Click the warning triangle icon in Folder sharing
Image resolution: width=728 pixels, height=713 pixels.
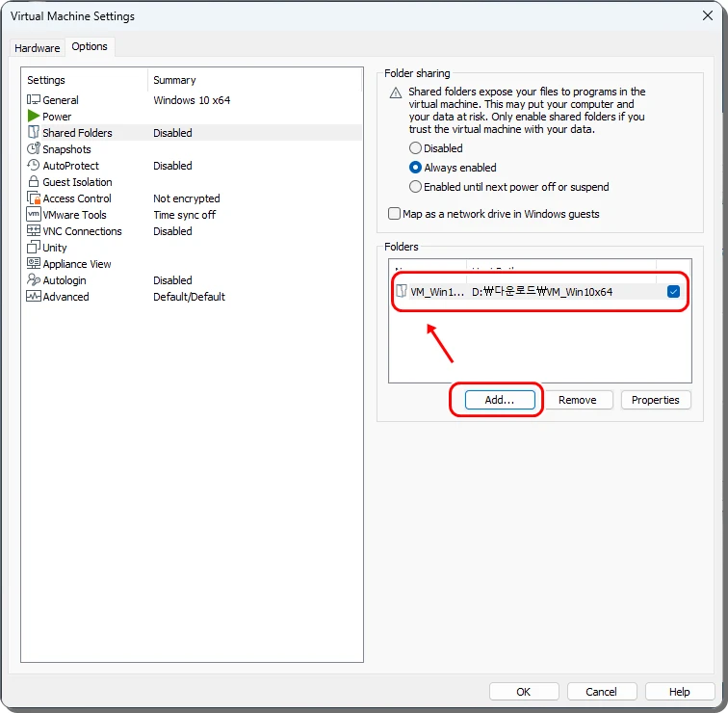(396, 92)
